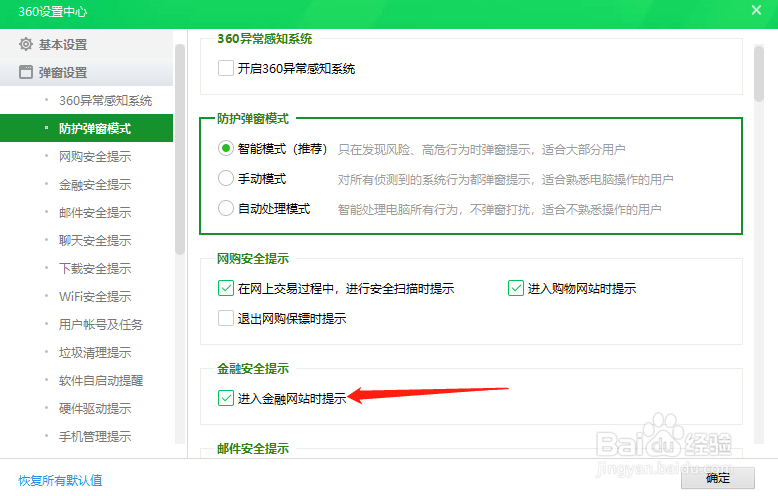Enable 开启360异常感知系统 checkbox

click(x=226, y=68)
